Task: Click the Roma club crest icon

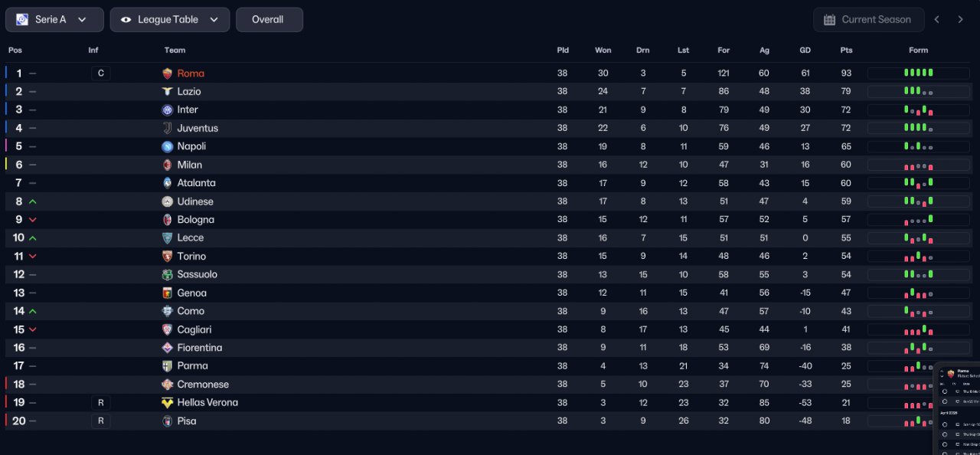Action: 168,74
